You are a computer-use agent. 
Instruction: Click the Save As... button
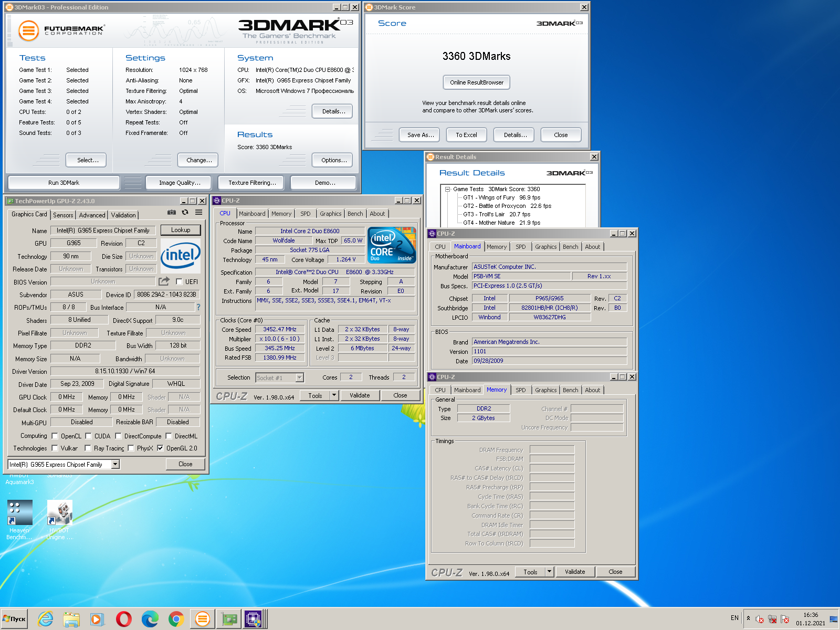tap(421, 135)
